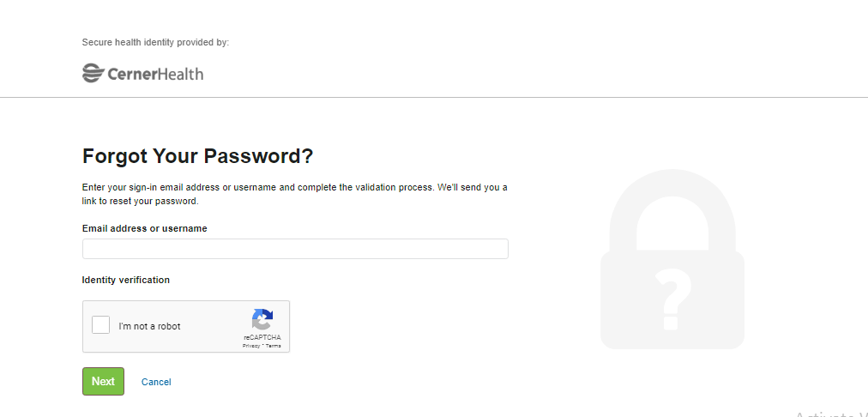The image size is (868, 417).
Task: Click the Activate Windows watermark text
Action: pos(831,413)
